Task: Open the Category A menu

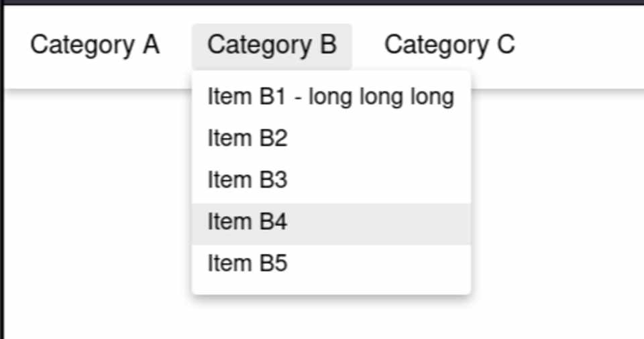Action: (95, 46)
